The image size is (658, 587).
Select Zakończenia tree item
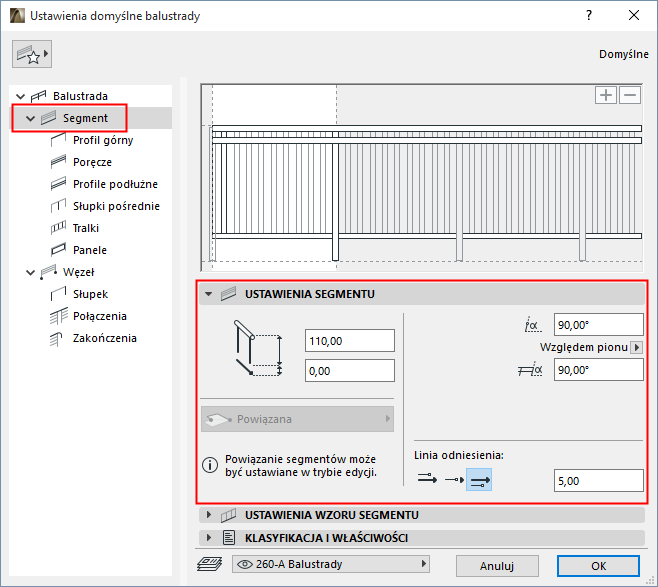[104, 338]
